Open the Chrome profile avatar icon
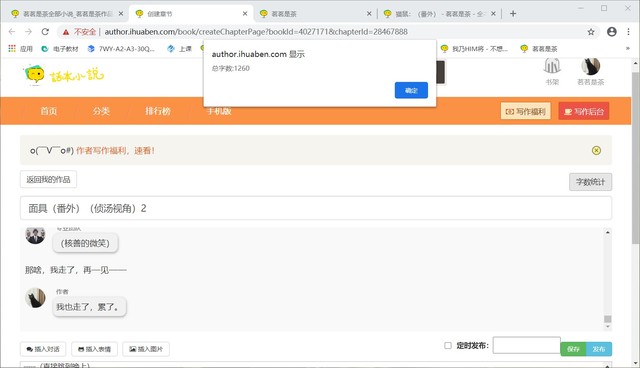The height and width of the screenshot is (368, 640). click(x=611, y=31)
